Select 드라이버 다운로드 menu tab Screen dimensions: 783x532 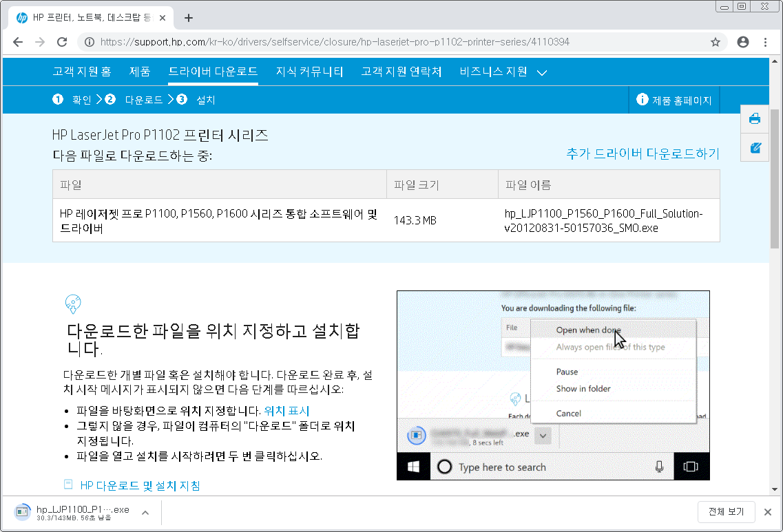(x=213, y=72)
